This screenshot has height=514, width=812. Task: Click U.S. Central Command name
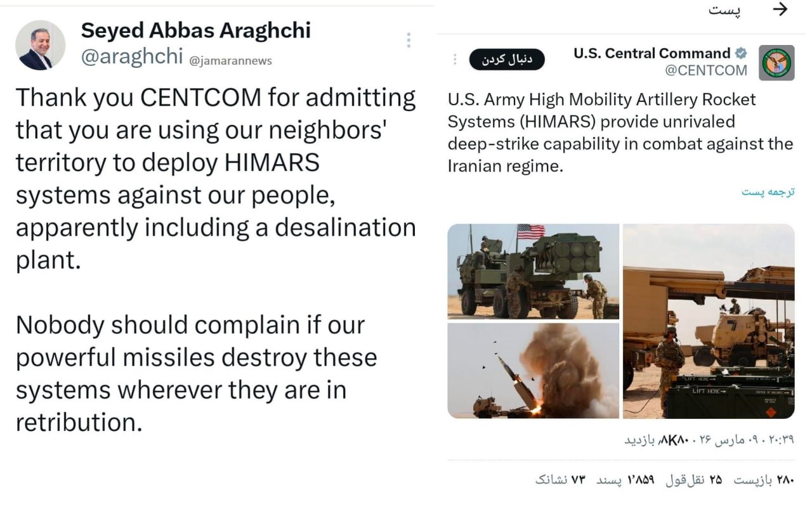(652, 53)
